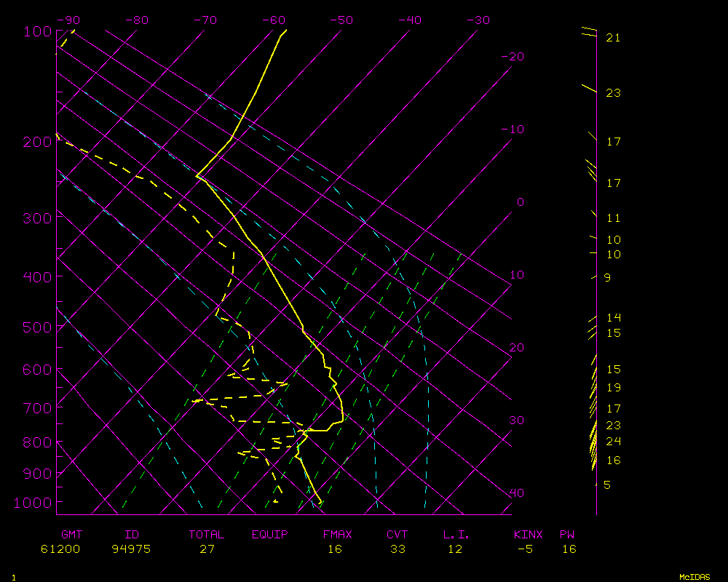Click the 500 pressure level label
This screenshot has height=582, width=728.
(x=37, y=327)
